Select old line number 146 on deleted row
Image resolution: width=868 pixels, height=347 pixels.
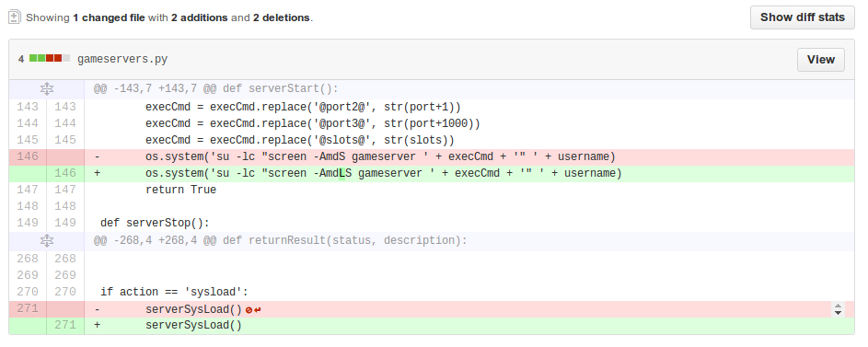tap(28, 156)
